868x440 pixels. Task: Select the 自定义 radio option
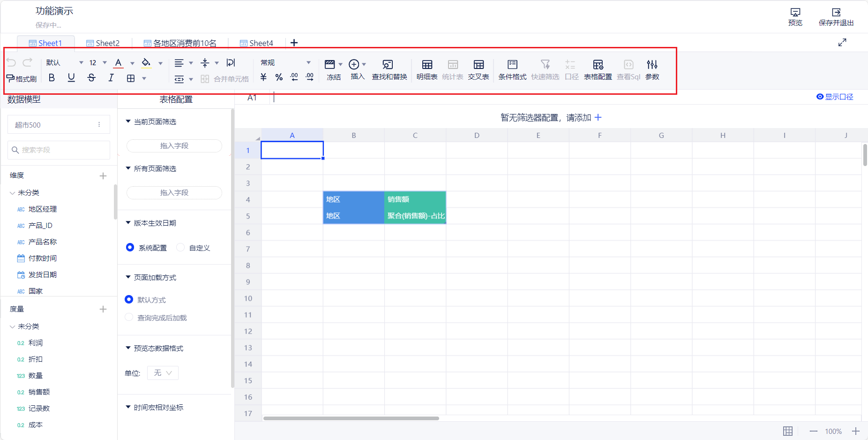[x=181, y=248]
